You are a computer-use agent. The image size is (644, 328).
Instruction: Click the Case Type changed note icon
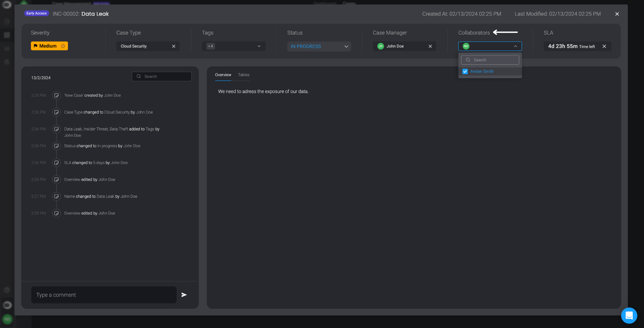pyautogui.click(x=57, y=112)
